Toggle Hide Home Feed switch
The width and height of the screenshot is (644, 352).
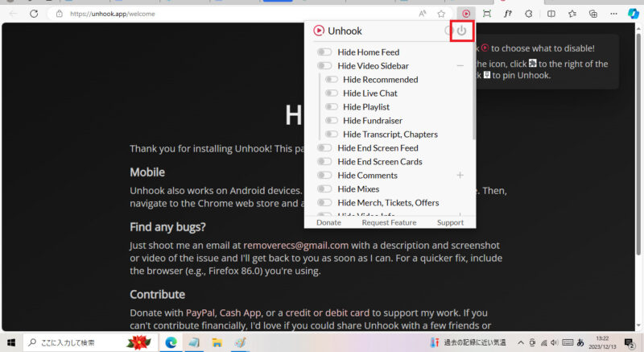point(324,52)
